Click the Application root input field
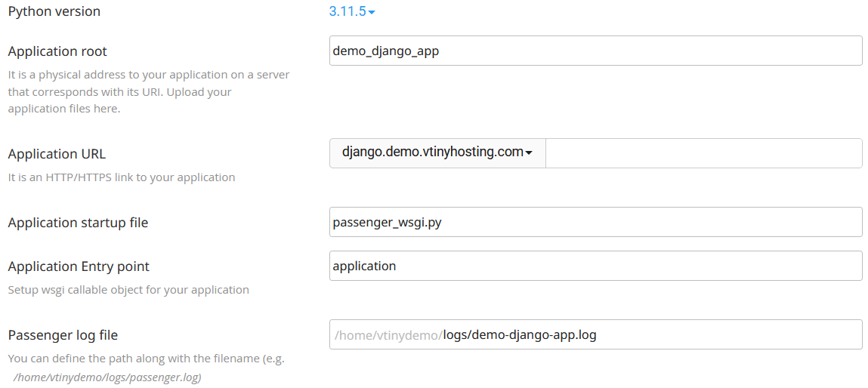This screenshot has width=868, height=388. (x=595, y=51)
